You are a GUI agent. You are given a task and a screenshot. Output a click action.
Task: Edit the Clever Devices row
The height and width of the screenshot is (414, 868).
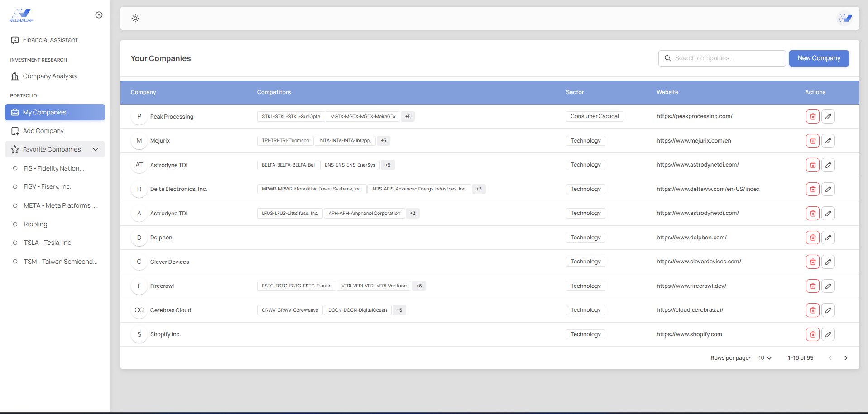tap(828, 262)
